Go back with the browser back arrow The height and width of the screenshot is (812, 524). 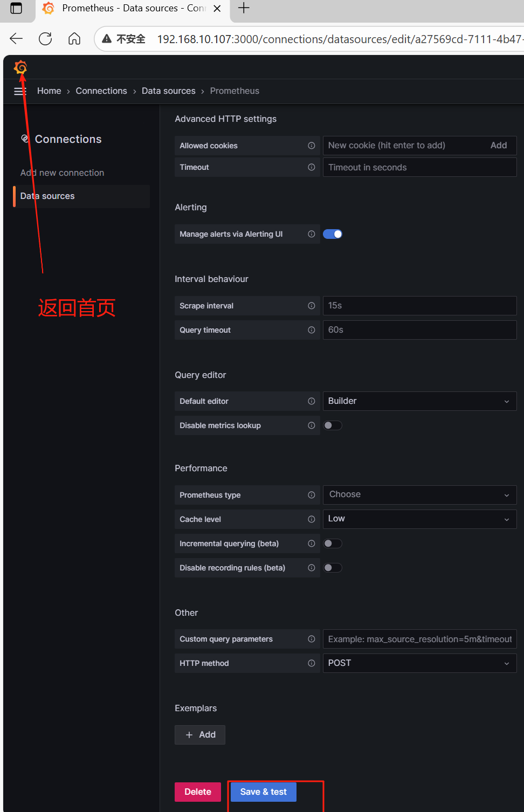click(16, 39)
